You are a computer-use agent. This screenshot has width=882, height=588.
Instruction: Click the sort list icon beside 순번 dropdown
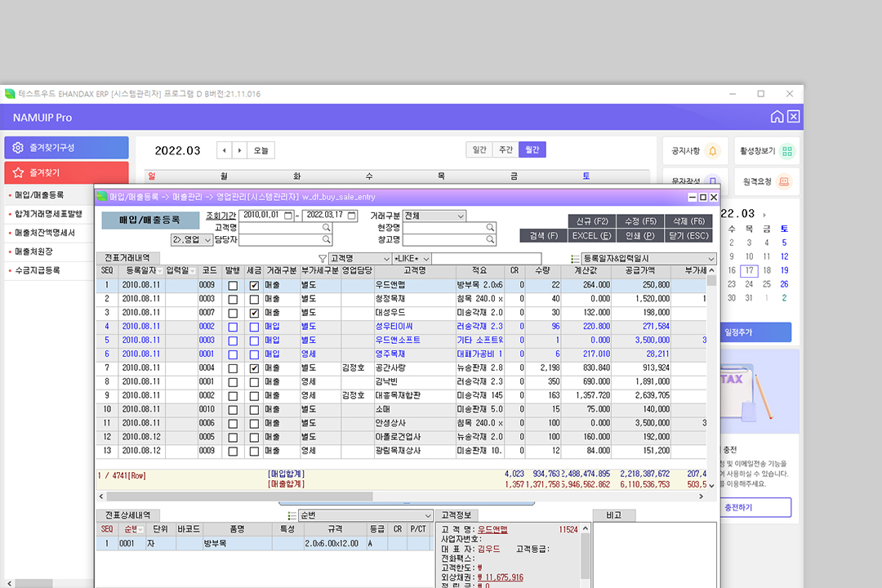pos(292,515)
